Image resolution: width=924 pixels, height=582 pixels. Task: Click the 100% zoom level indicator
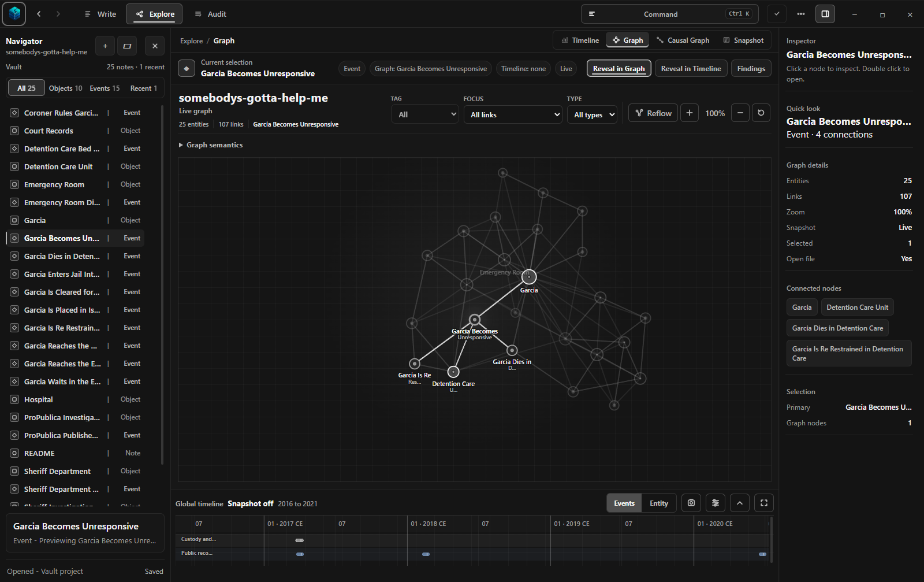pos(715,113)
